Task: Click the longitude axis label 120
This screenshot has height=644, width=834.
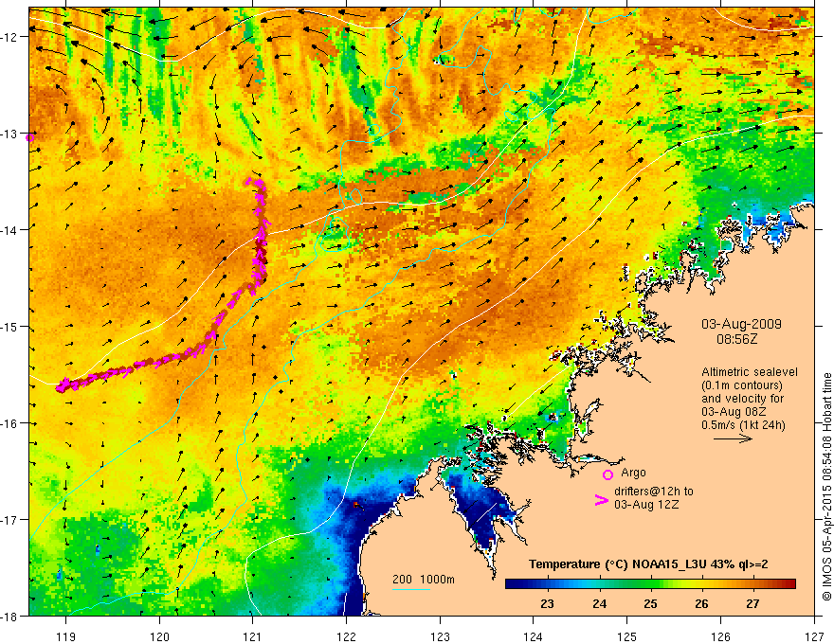Action: (159, 636)
